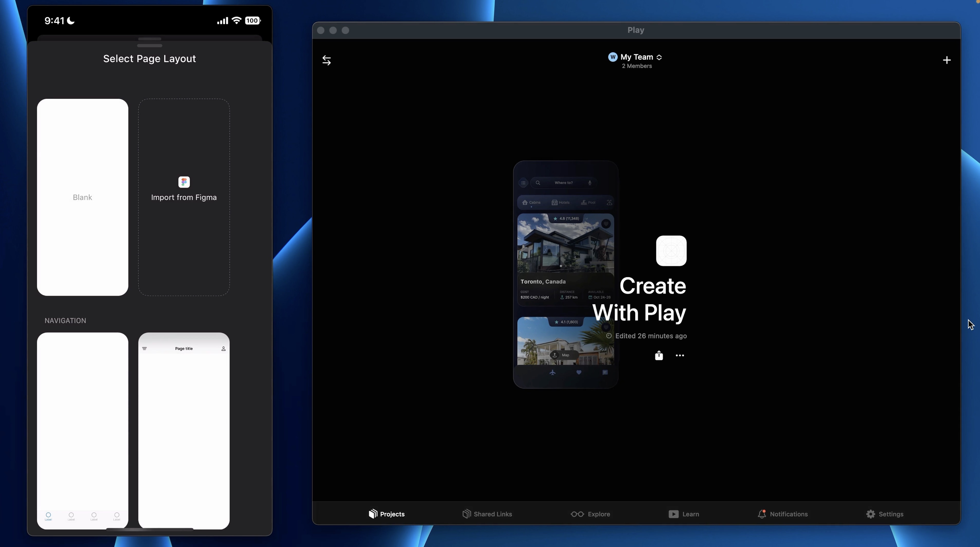The height and width of the screenshot is (547, 980).
Task: Open the Create With Play project title
Action: [x=639, y=299]
